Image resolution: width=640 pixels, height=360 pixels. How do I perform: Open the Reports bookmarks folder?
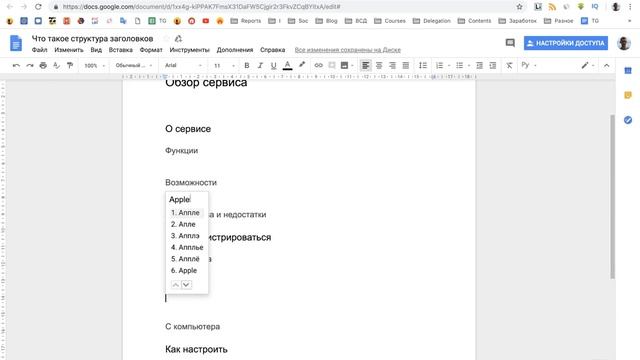click(246, 21)
